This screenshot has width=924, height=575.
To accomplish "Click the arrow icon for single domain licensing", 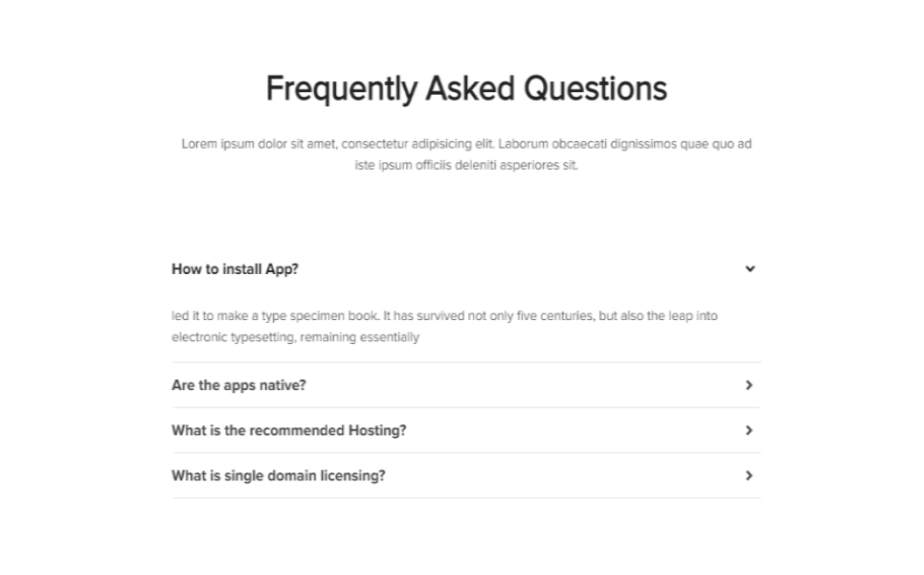I will click(x=749, y=475).
